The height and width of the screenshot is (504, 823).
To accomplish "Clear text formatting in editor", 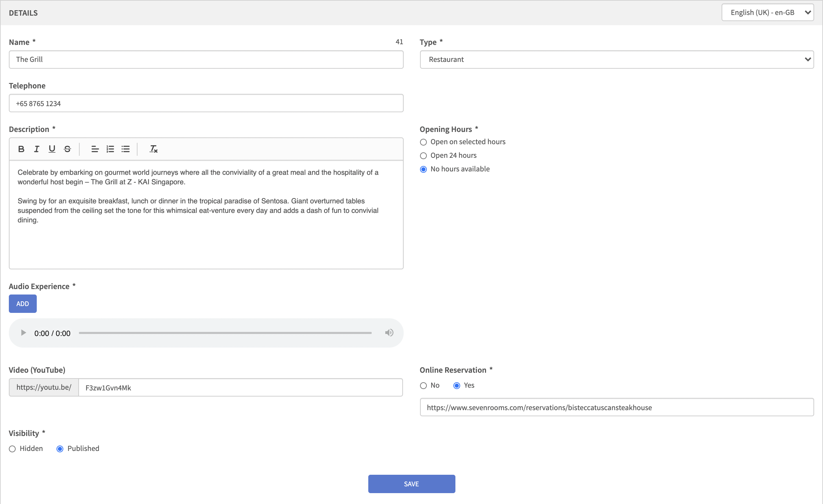I will (x=154, y=149).
